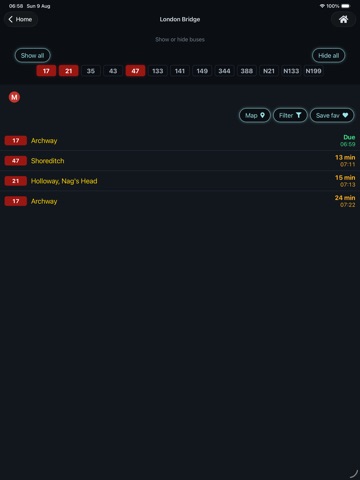
Task: Toggle bus 149 filter chip
Action: click(x=202, y=71)
